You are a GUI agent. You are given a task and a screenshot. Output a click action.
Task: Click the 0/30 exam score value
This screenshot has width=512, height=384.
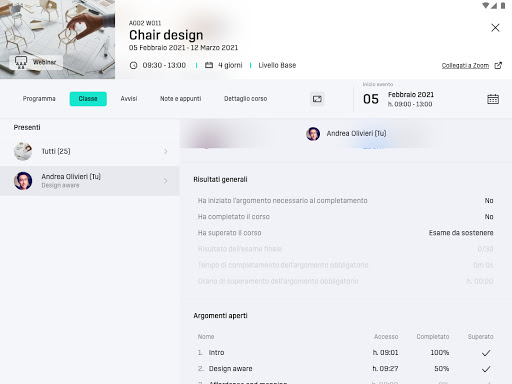click(x=485, y=249)
